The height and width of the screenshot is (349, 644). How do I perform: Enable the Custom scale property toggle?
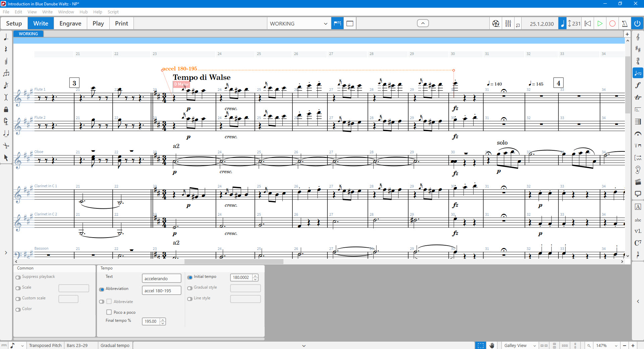(x=18, y=299)
